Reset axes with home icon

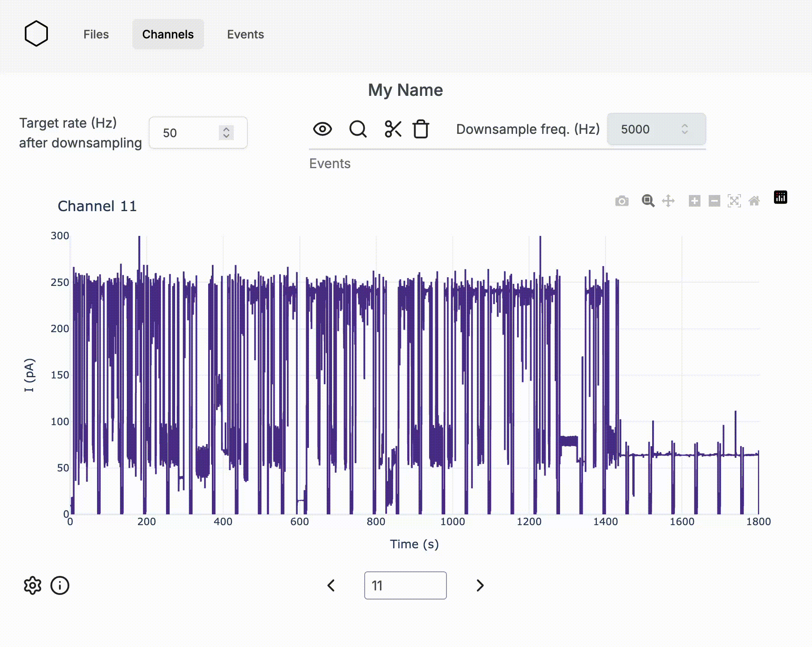click(x=754, y=201)
